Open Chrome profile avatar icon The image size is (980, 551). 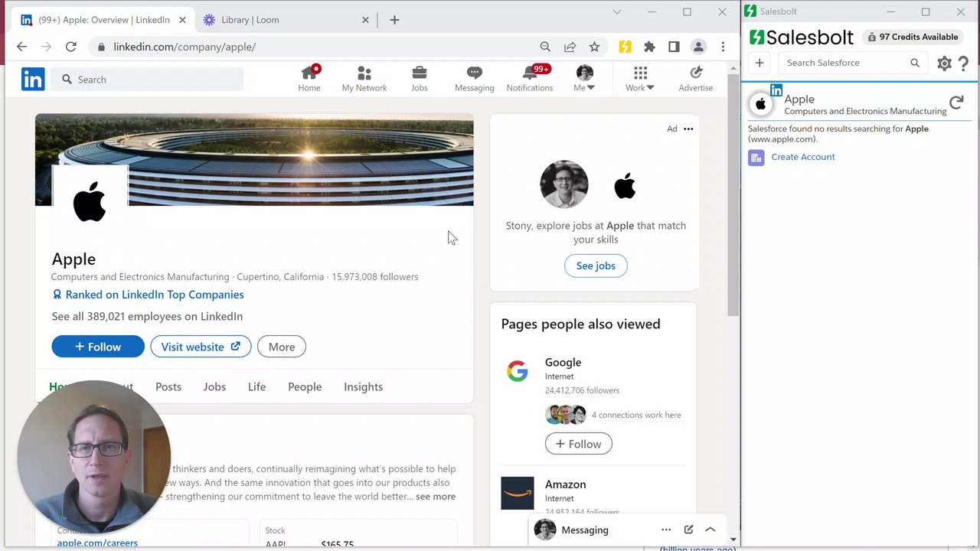pos(698,47)
